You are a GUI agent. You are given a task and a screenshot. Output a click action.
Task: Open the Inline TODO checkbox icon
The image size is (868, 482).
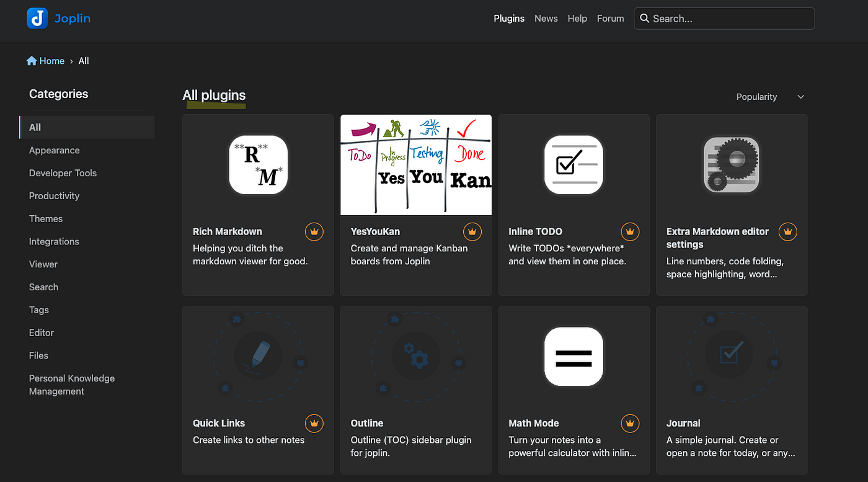(573, 165)
